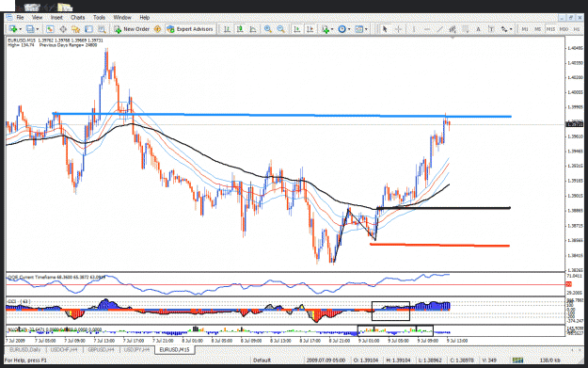Open the chart Templates icon
The height and width of the screenshot is (368, 588).
coord(358,29)
